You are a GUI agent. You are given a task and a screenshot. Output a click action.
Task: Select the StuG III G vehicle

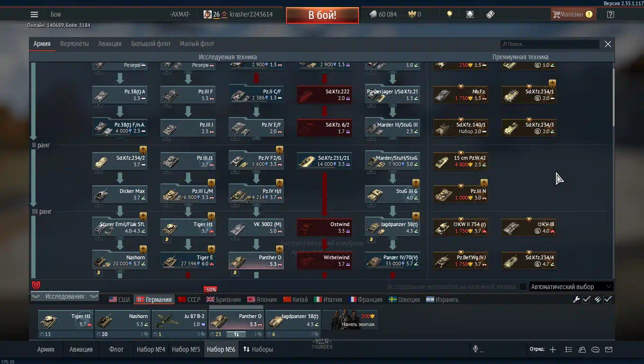[x=393, y=194]
